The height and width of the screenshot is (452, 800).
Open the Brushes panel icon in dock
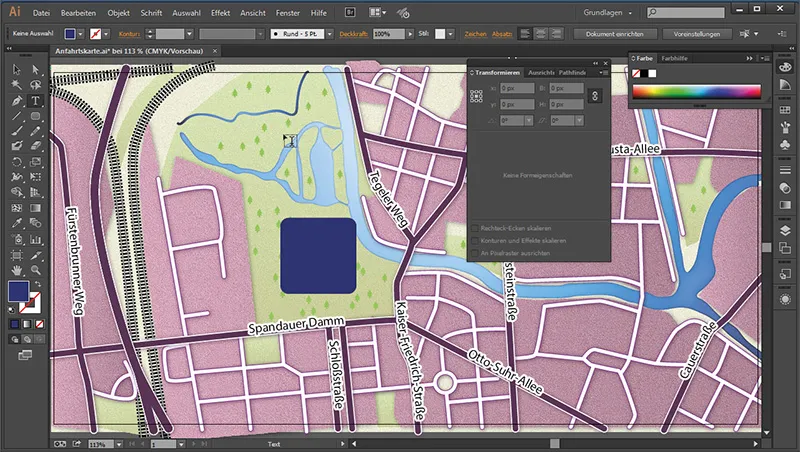(x=785, y=128)
